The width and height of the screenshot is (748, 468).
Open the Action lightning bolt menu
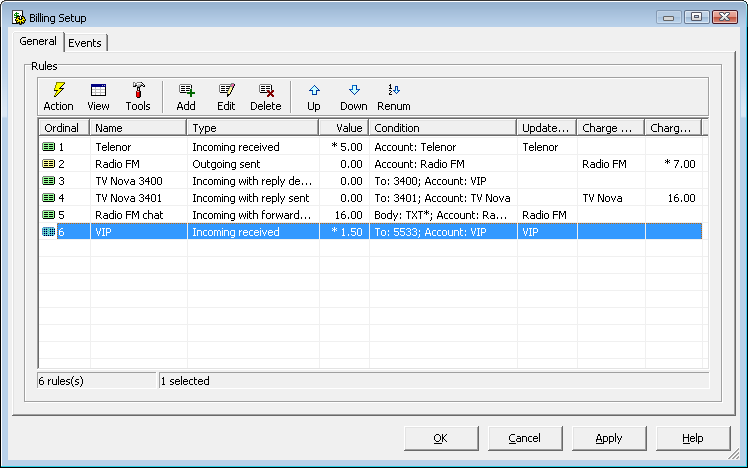(x=58, y=97)
